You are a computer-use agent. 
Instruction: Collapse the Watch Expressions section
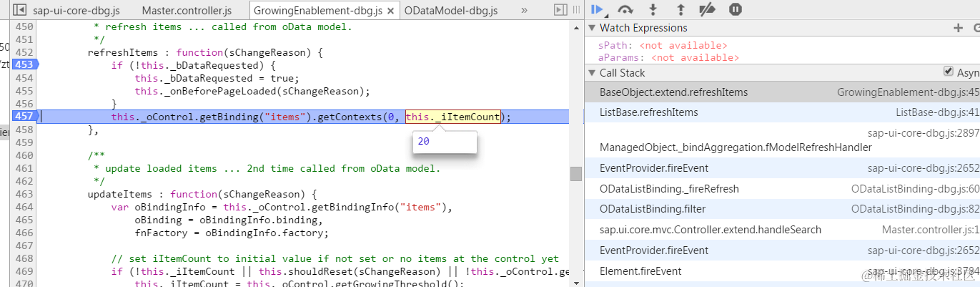click(x=591, y=28)
